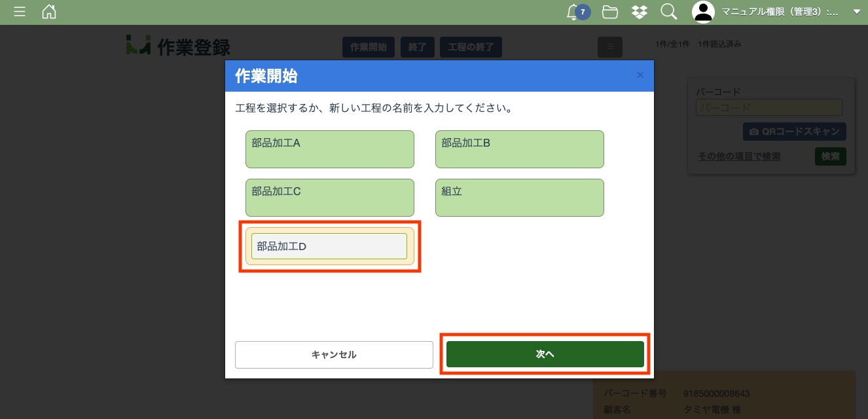868x419 pixels.
Task: Focus the バーコード input field
Action: [x=769, y=107]
